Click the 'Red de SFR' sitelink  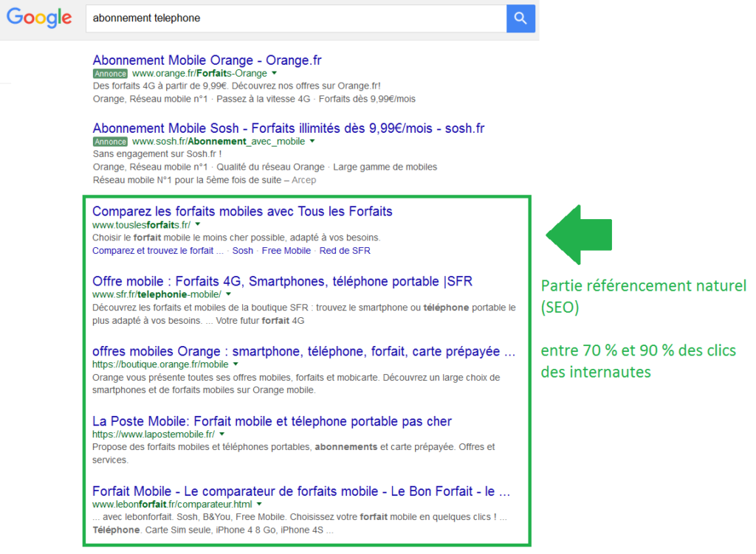coord(345,251)
